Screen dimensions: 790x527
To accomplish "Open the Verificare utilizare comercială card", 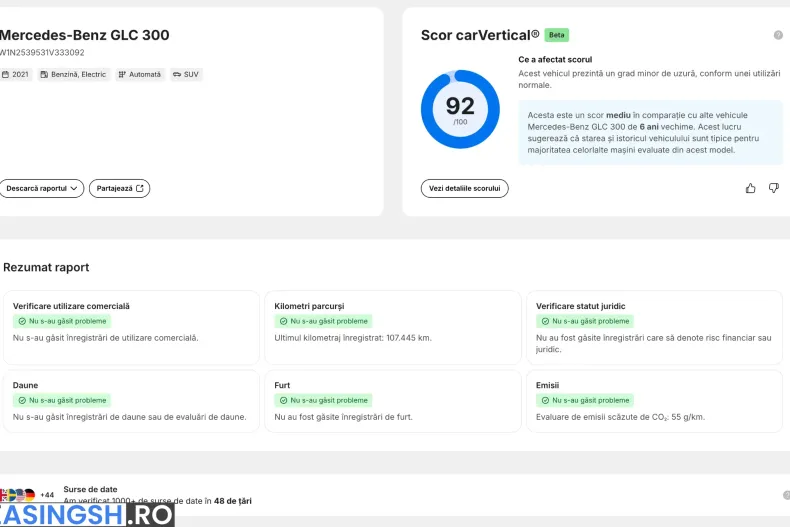I will pyautogui.click(x=131, y=327).
